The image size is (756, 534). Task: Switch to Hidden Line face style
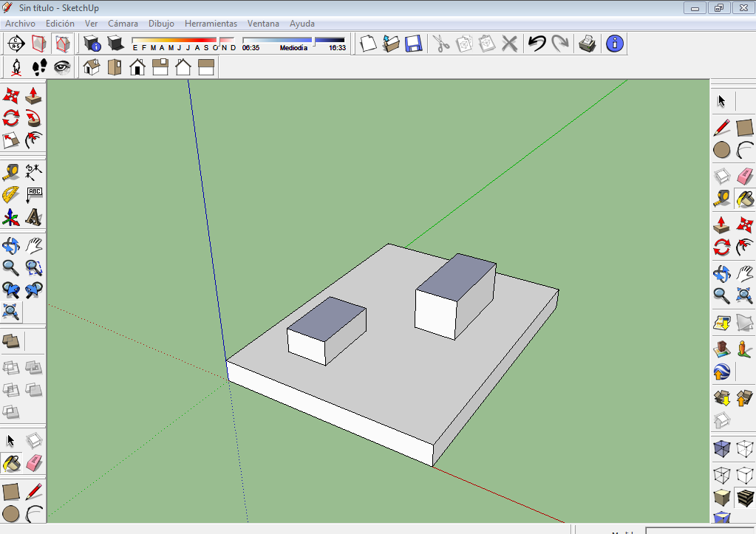(744, 475)
